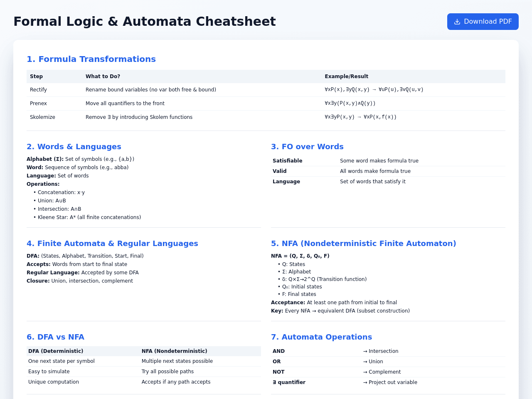
Task: Click the 'Q: States' bullet
Action: [x=291, y=264]
